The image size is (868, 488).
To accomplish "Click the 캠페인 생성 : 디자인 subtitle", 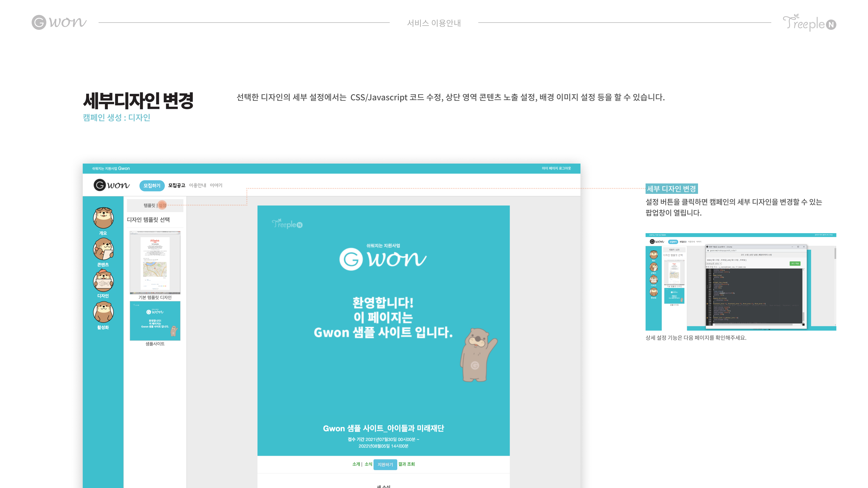I will 117,117.
